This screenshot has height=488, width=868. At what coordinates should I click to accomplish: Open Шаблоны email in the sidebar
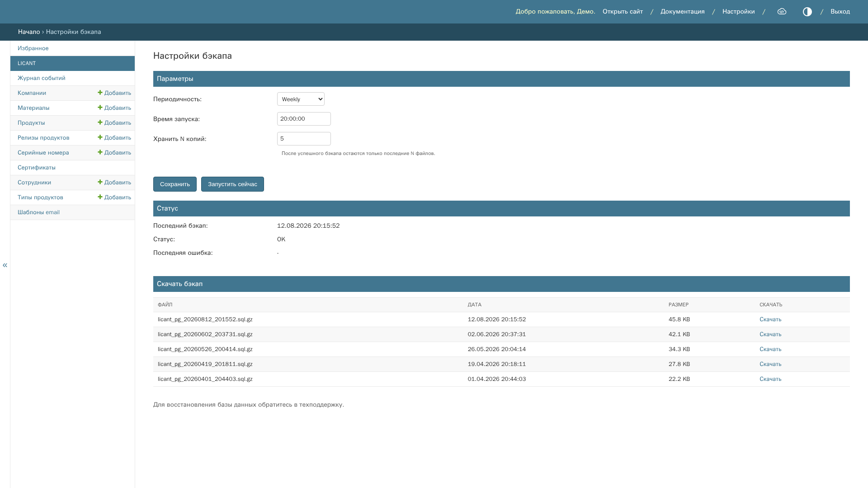click(x=38, y=212)
